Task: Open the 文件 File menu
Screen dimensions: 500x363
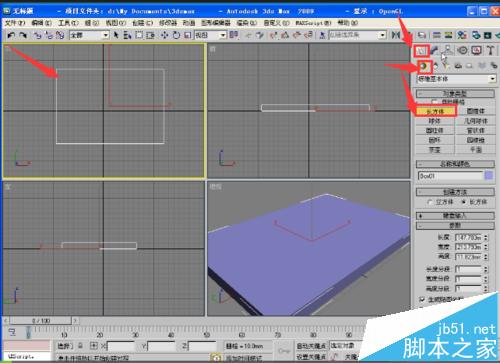Action: [15, 23]
